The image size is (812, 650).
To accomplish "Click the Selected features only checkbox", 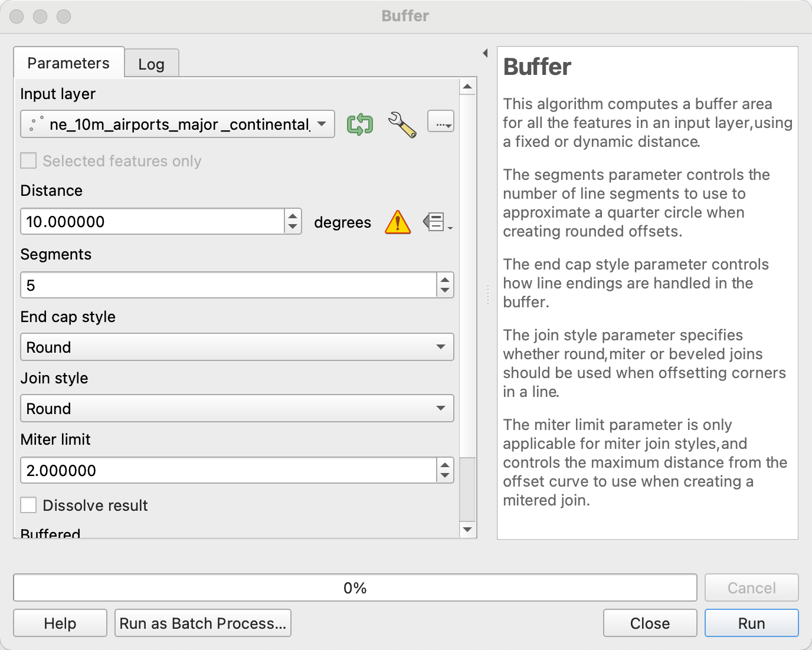I will point(28,160).
